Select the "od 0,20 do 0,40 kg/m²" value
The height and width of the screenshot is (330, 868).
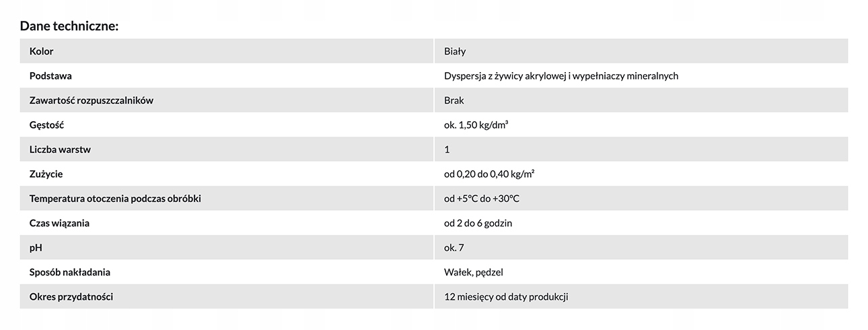pos(489,174)
